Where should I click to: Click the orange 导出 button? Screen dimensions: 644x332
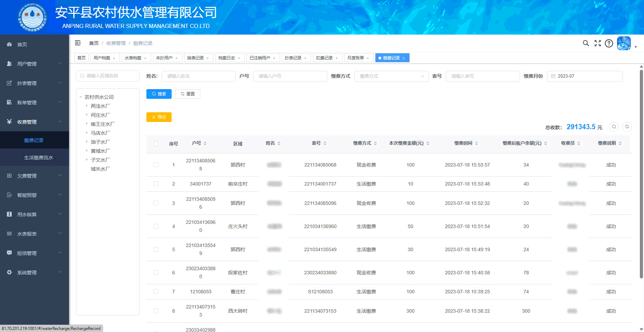[x=159, y=117]
